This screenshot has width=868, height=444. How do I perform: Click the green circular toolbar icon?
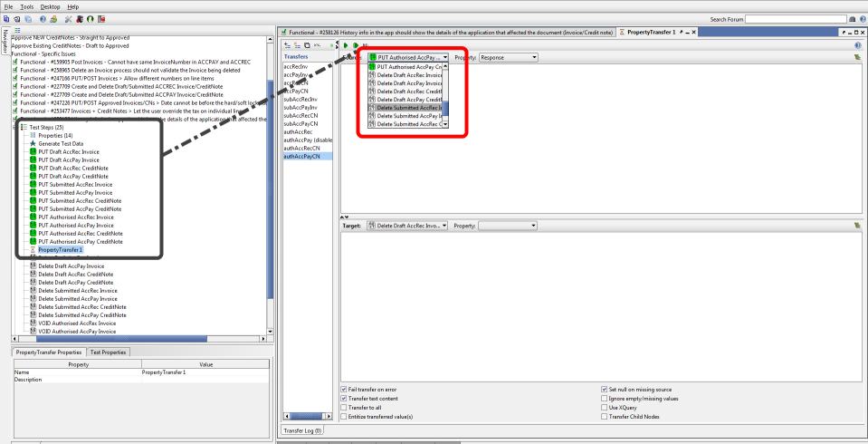click(x=91, y=19)
